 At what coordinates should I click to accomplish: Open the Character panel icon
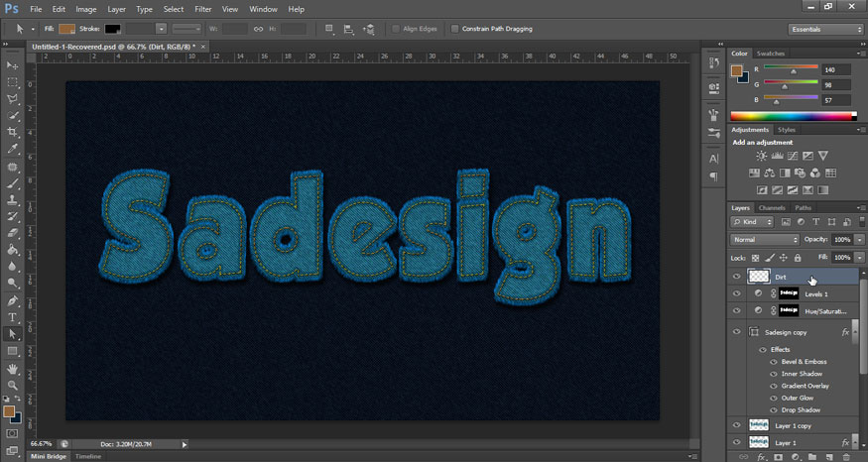tap(713, 160)
